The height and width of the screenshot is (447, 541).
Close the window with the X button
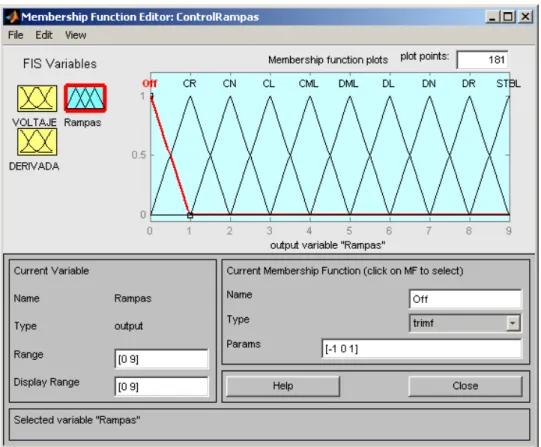pyautogui.click(x=525, y=17)
